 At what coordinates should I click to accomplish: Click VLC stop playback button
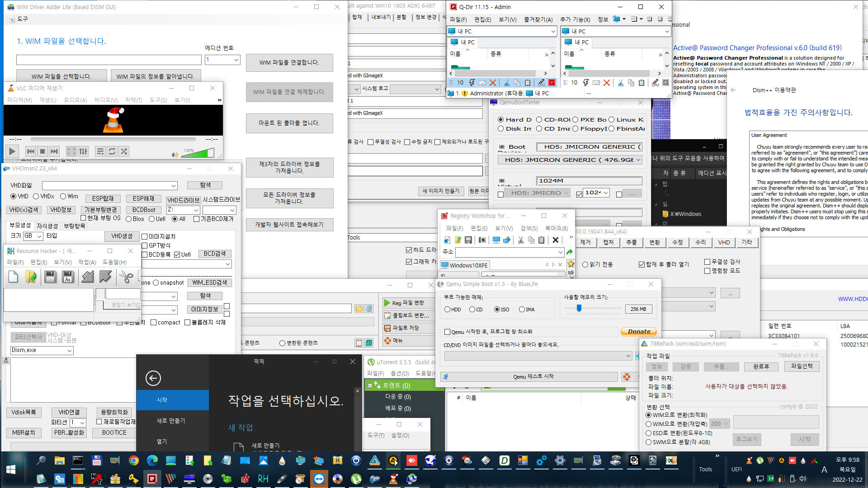[42, 151]
